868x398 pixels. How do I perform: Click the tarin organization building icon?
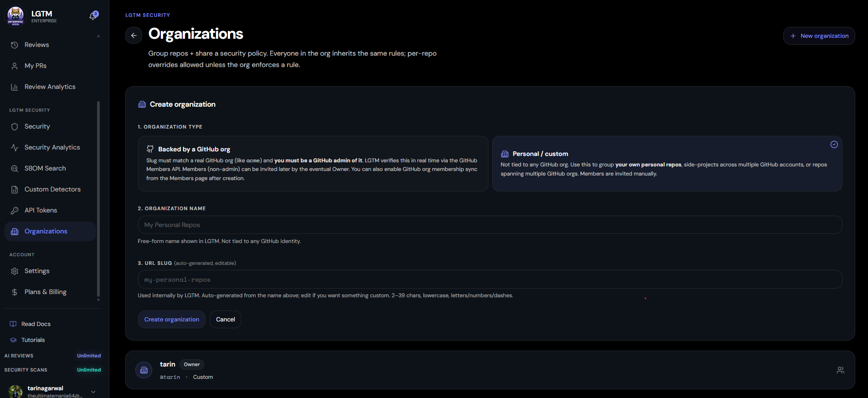[x=144, y=370]
